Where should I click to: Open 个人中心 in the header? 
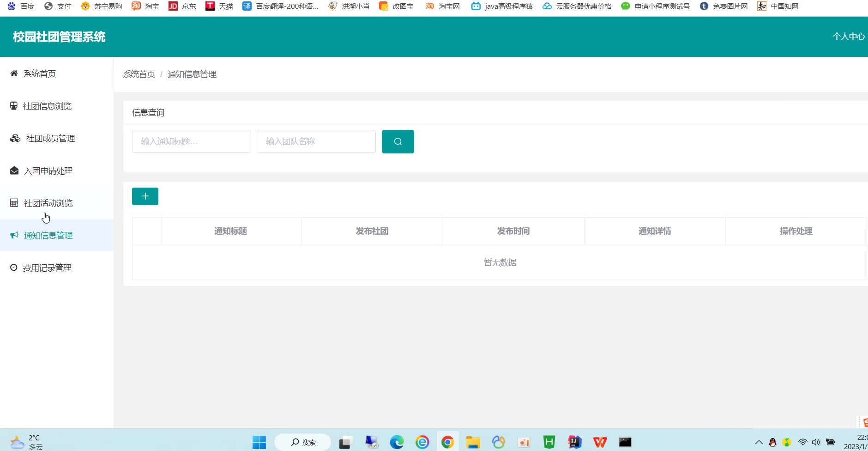[849, 37]
